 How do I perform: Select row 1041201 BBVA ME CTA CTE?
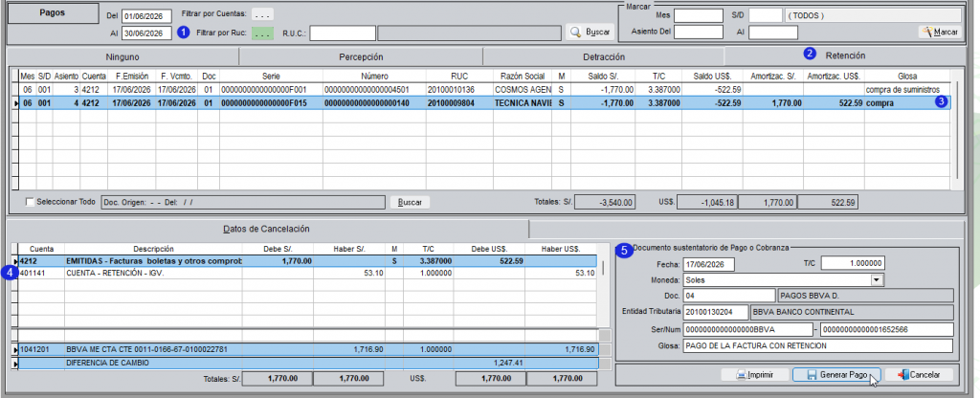pos(307,349)
